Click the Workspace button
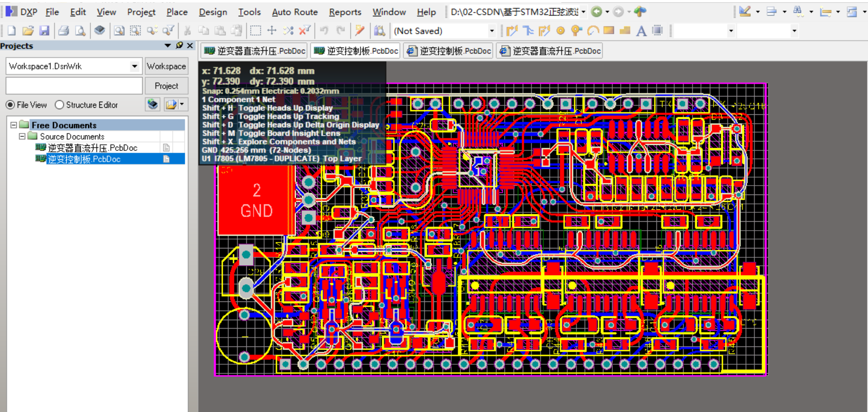Screen dimensions: 868x412 click(166, 66)
